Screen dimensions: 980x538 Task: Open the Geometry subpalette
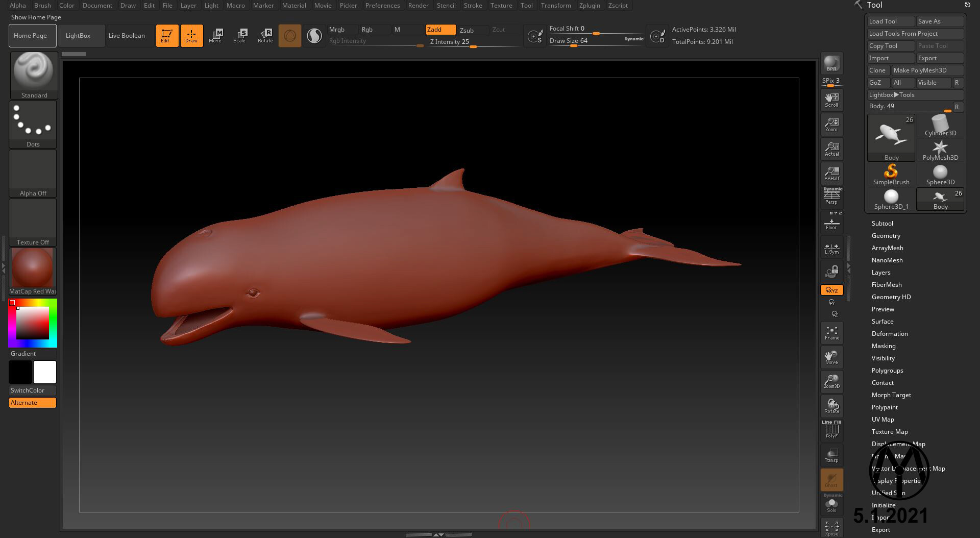click(886, 235)
